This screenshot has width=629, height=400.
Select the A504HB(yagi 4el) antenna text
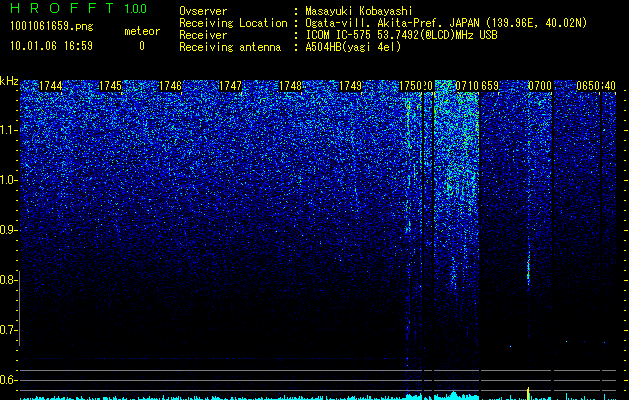pyautogui.click(x=353, y=47)
